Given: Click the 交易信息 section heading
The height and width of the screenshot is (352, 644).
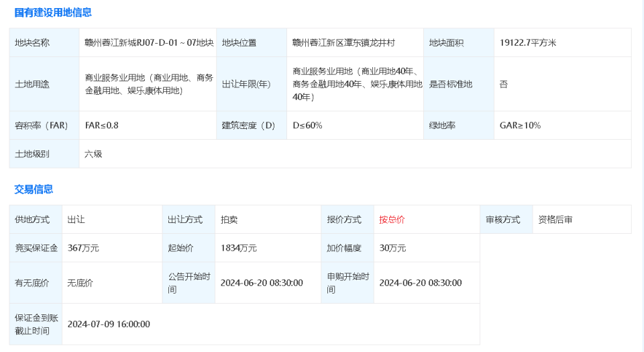Looking at the screenshot, I should point(34,189).
